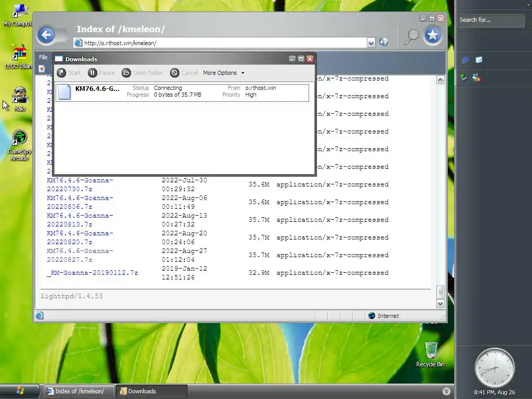Click '0 bytes of 35.7 MB' progress text
The height and width of the screenshot is (399, 532).
point(178,95)
